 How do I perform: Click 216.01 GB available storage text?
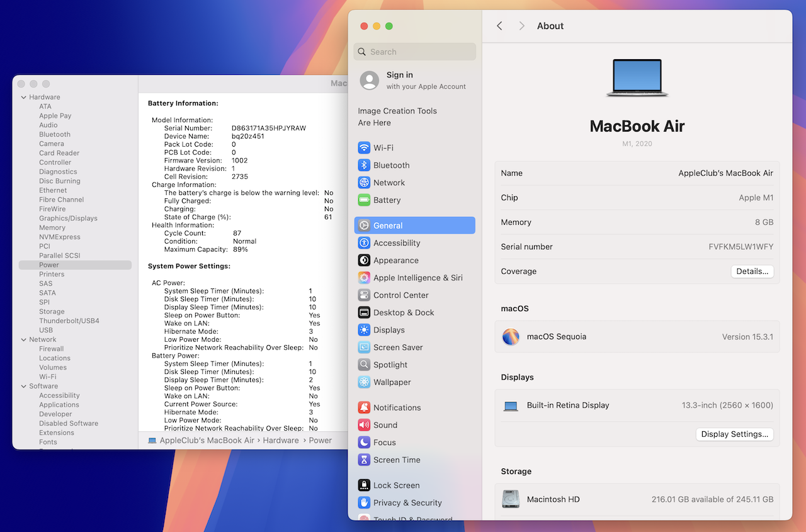point(712,499)
